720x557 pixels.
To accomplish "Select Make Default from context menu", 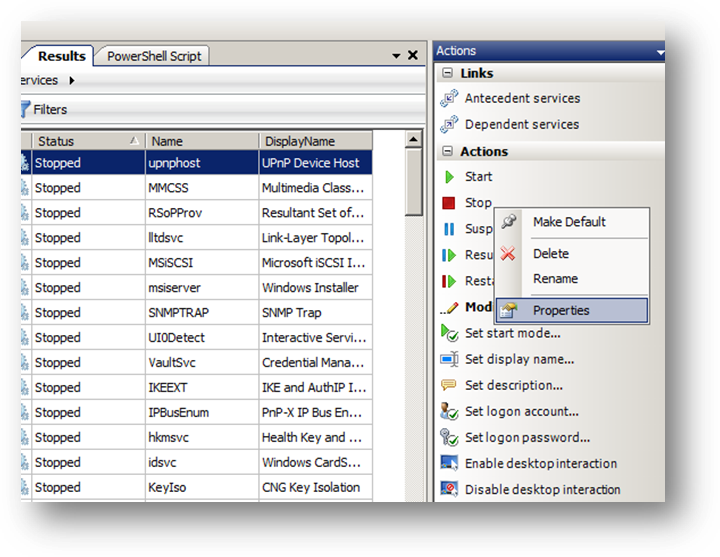I will point(568,222).
